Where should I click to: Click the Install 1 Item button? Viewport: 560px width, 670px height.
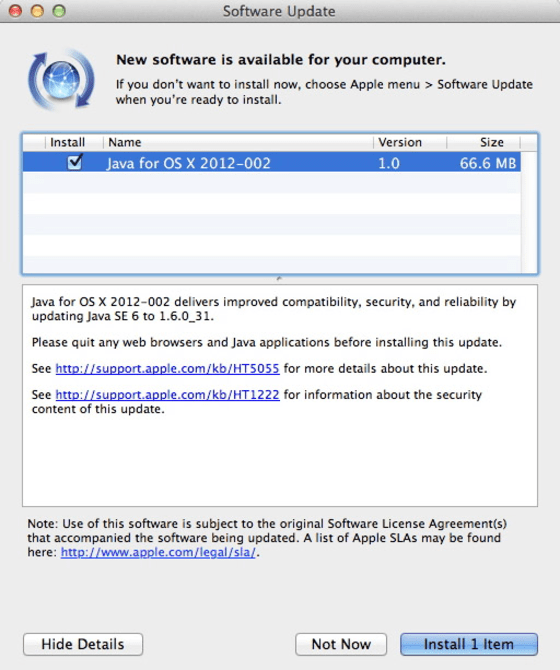point(469,644)
